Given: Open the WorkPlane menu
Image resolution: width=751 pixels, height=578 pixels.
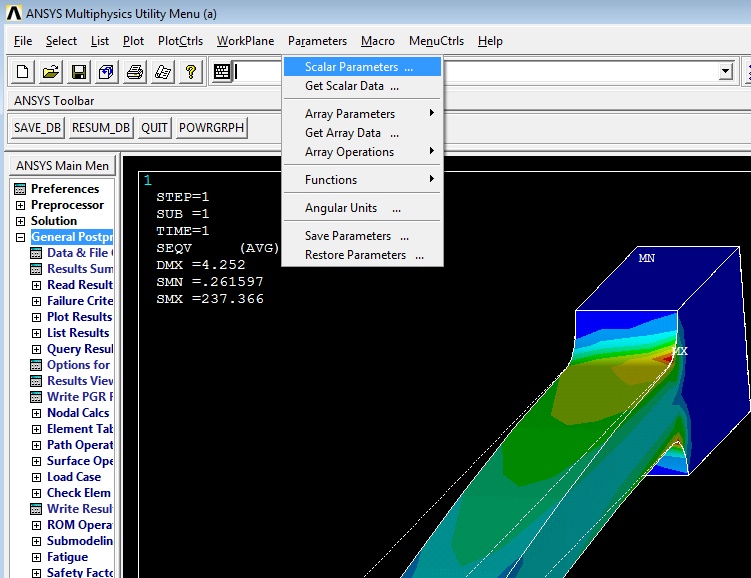Looking at the screenshot, I should (245, 41).
